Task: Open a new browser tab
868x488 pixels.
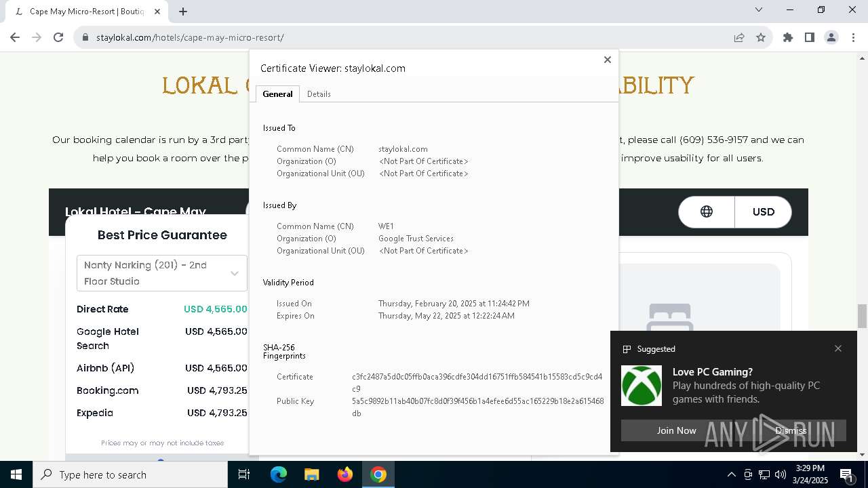Action: (x=183, y=12)
